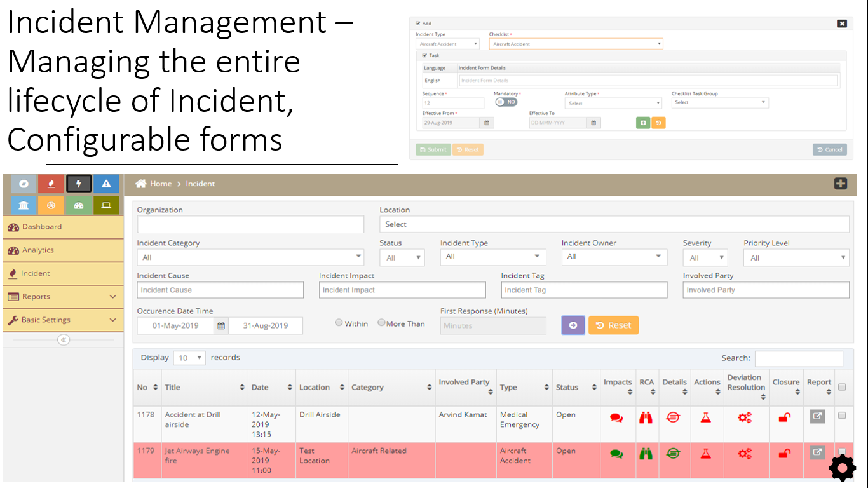Screen dimensions: 868x488
Task: Select the lightning bolt module tile
Action: (79, 184)
